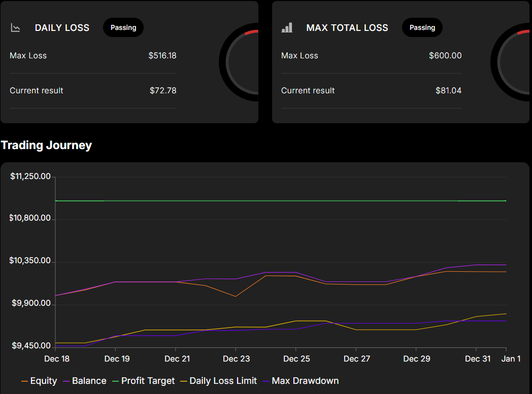Viewport: 532px width, 394px height.
Task: Click the Jan 1 x-axis date label
Action: point(511,359)
